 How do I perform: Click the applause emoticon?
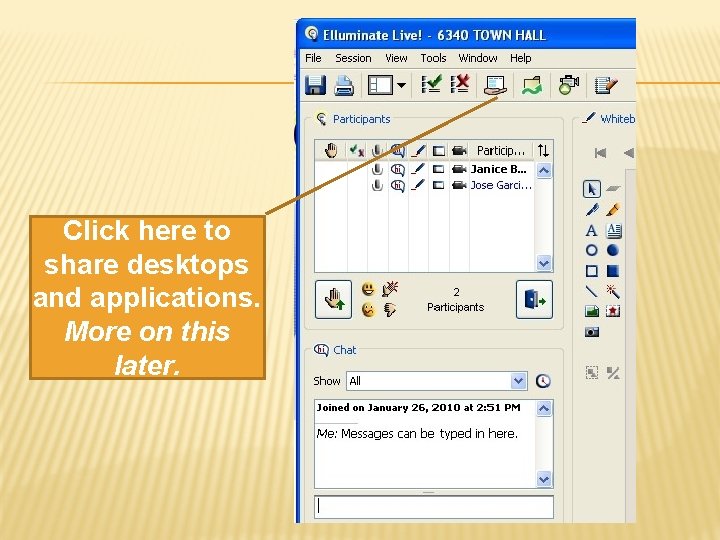pos(390,289)
